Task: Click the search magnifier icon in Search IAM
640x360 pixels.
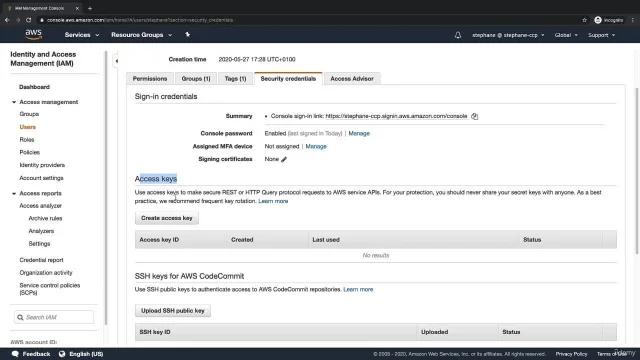Action: click(20, 317)
